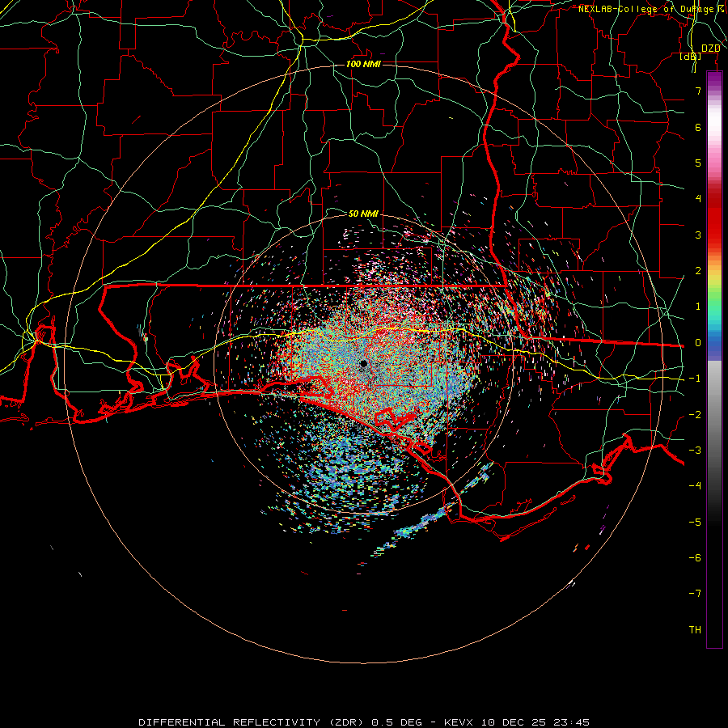This screenshot has width=728, height=728.
Task: Click the '4' tick label on color scale
Action: [698, 199]
